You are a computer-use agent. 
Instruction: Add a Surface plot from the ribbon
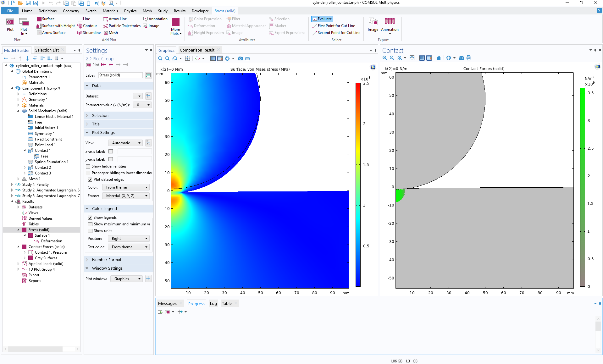tap(46, 19)
